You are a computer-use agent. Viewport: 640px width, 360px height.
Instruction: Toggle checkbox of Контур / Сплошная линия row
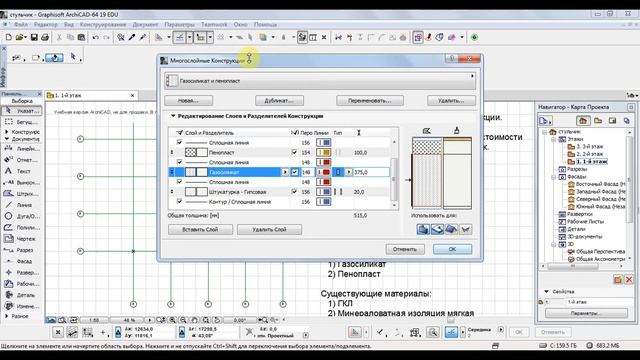pos(179,201)
